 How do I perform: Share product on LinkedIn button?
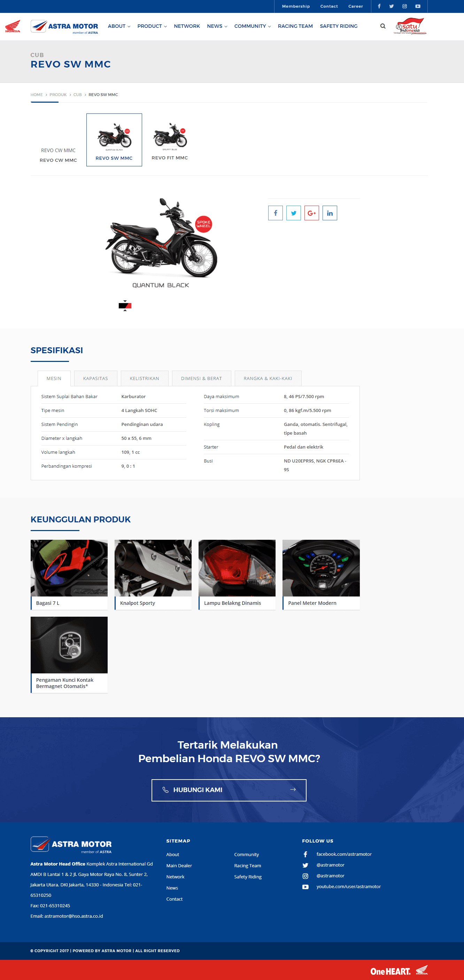[330, 213]
